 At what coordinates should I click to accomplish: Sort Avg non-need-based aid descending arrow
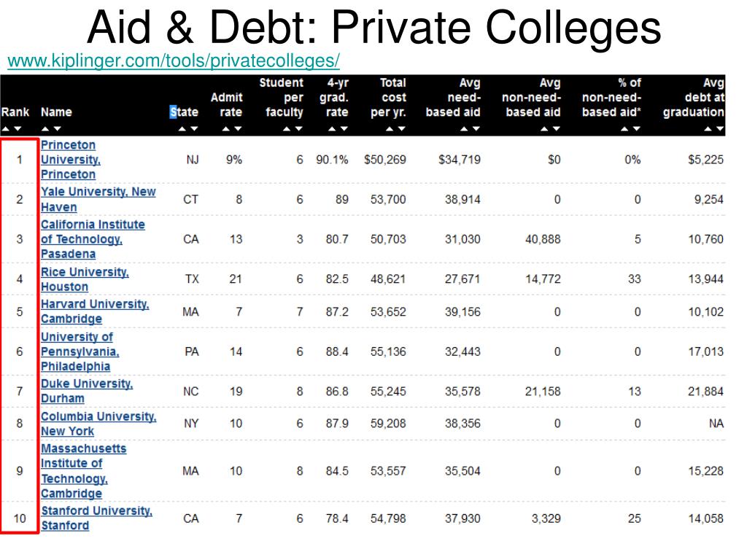556,129
